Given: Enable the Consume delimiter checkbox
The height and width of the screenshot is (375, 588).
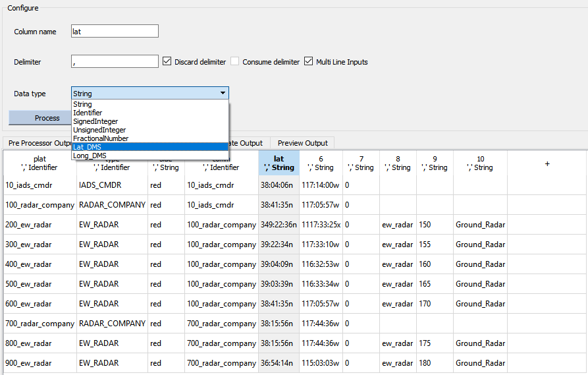Looking at the screenshot, I should pos(235,61).
